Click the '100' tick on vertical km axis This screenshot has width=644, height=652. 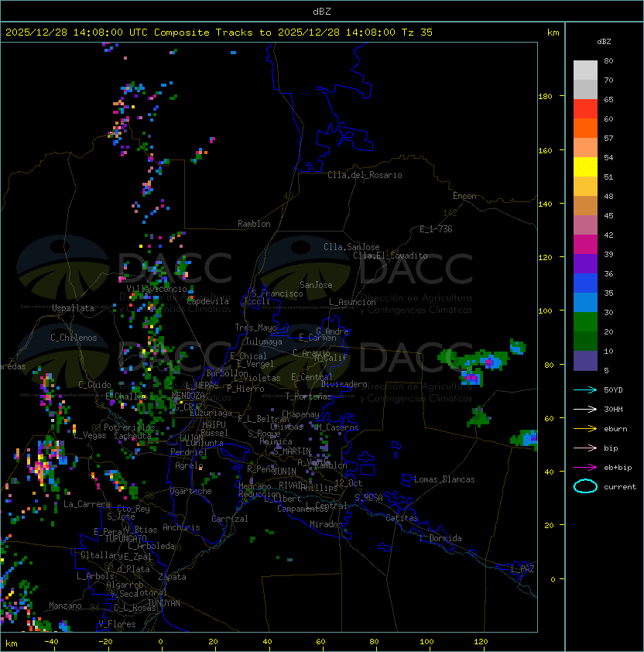(x=545, y=311)
